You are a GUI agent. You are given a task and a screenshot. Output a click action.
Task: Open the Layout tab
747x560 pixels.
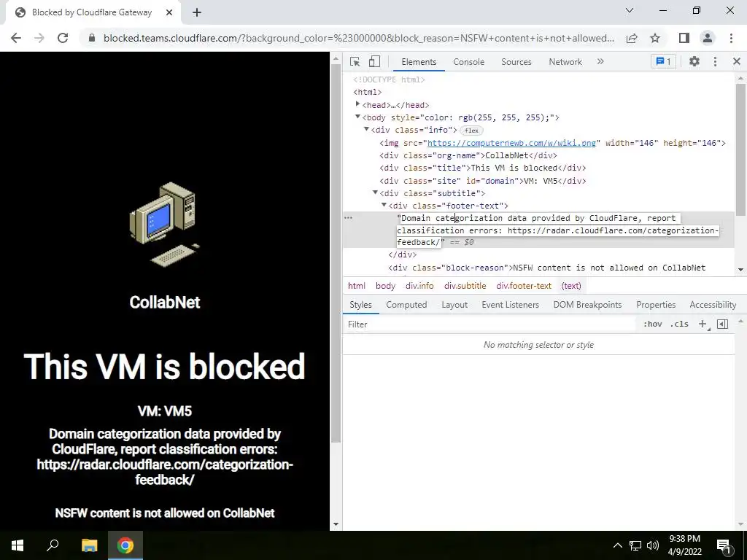(454, 305)
